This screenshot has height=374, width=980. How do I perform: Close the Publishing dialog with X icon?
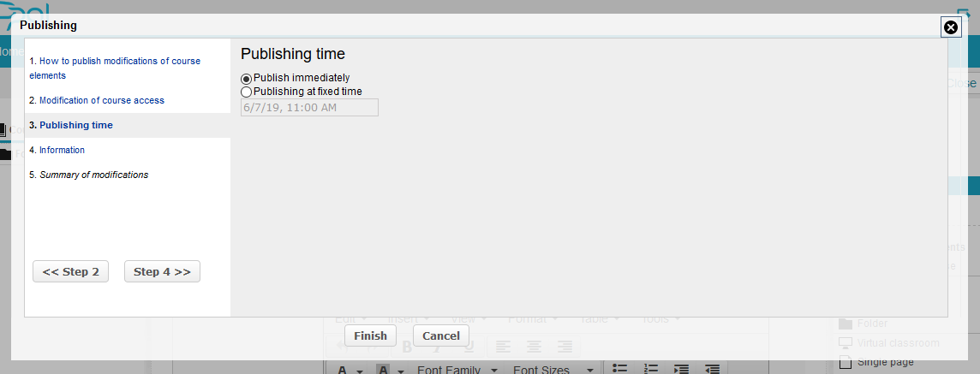[x=950, y=27]
